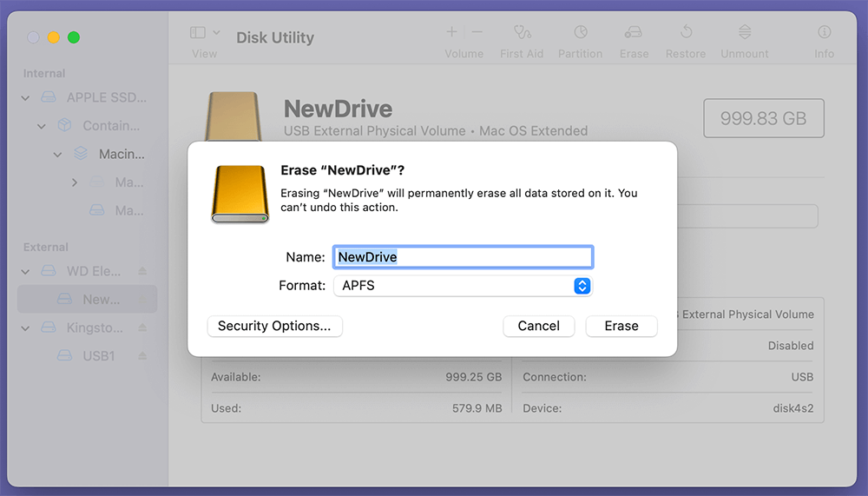Screen dimensions: 868x496
Task: Click the Available value 999.25 GB
Action: tap(473, 377)
